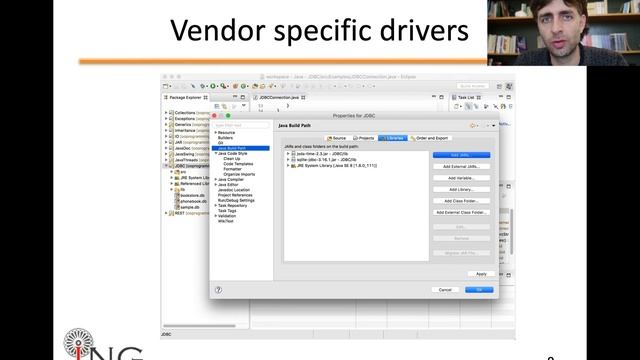Switch to Order and Export tab
The height and width of the screenshot is (360, 640).
[x=429, y=138]
